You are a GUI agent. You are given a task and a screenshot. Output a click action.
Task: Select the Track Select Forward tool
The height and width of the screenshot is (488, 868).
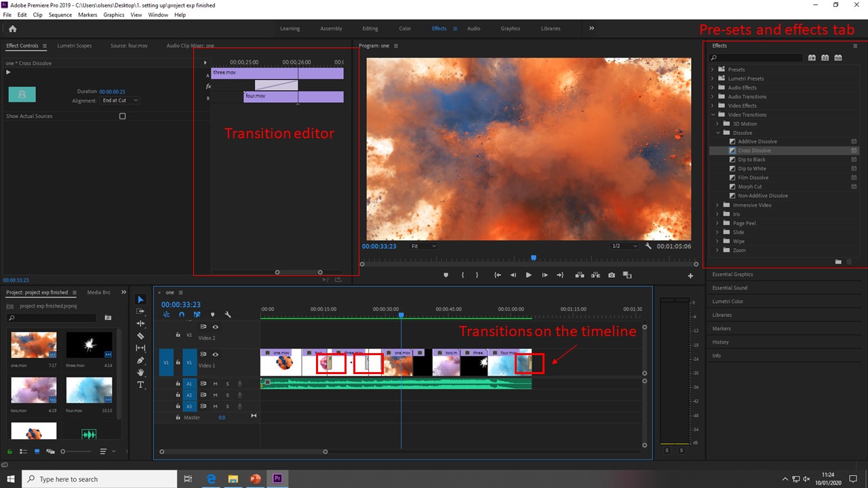140,311
